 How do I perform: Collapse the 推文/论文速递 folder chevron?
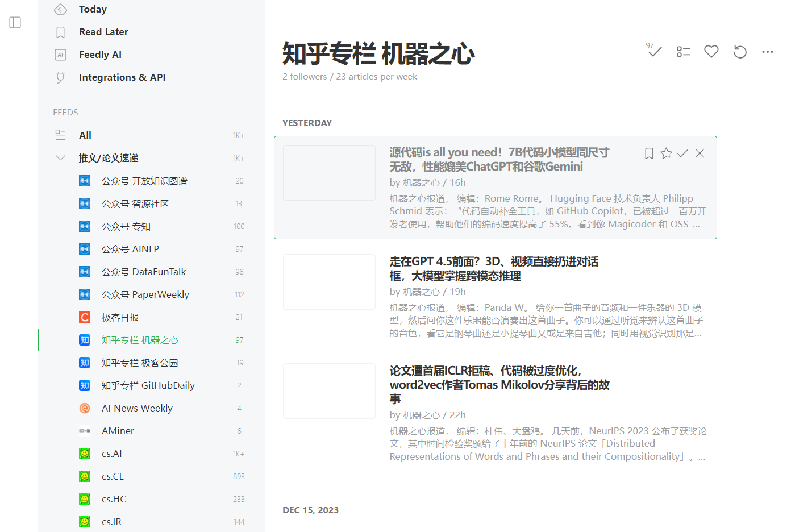(x=60, y=157)
